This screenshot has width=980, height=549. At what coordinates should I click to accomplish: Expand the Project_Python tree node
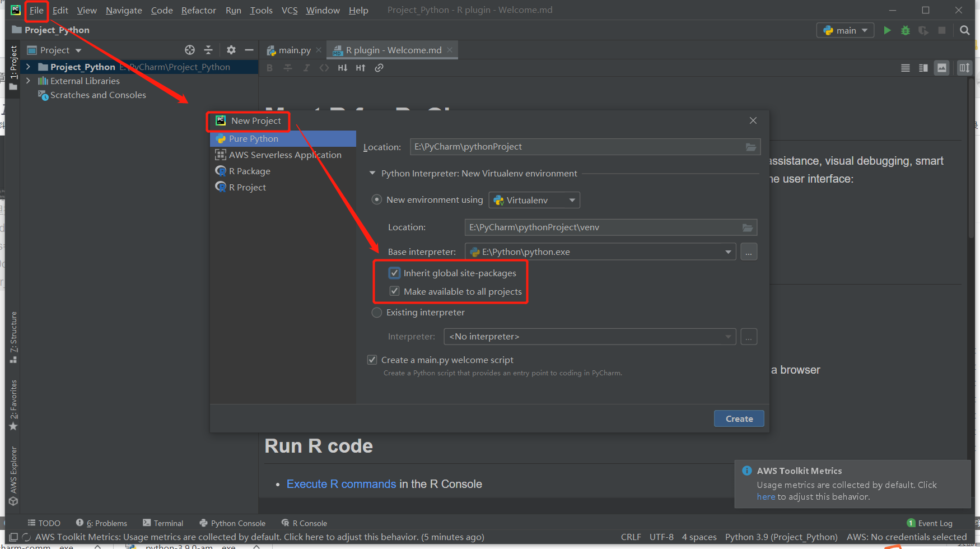(x=28, y=67)
